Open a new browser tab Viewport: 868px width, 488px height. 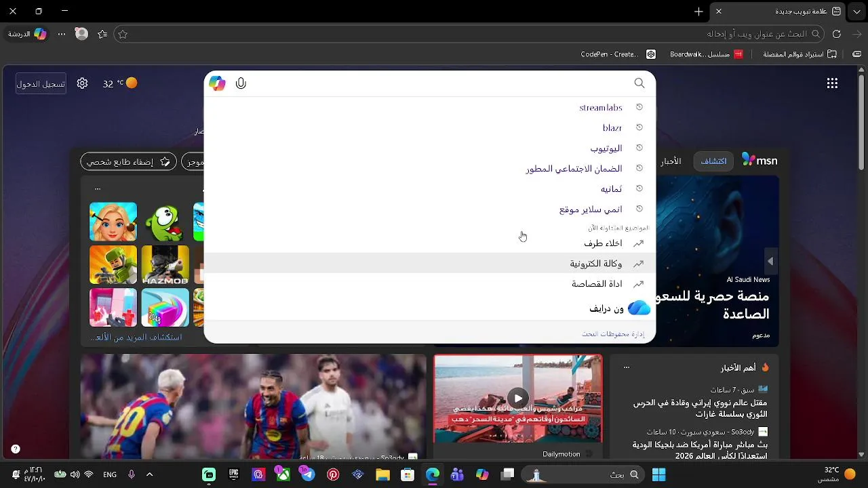coord(698,12)
